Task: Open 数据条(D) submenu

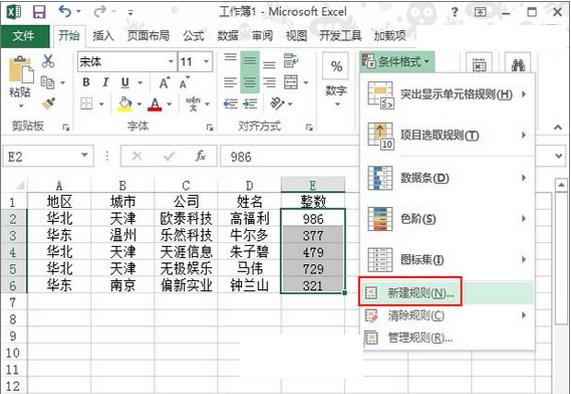Action: 447,178
